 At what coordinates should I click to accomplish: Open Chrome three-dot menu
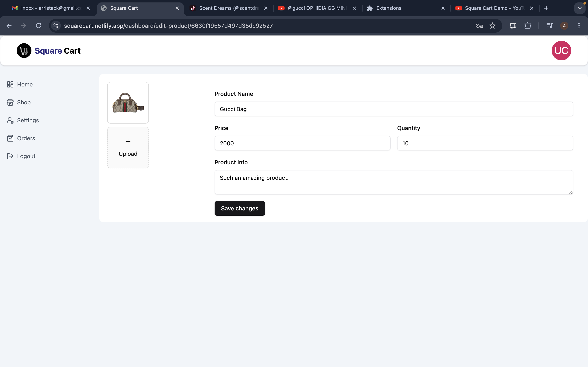pyautogui.click(x=579, y=26)
